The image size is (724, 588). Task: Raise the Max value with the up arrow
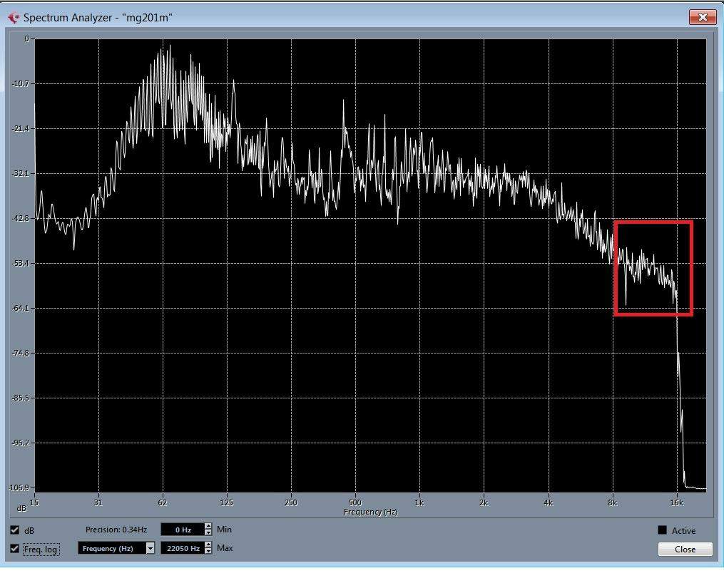point(208,545)
